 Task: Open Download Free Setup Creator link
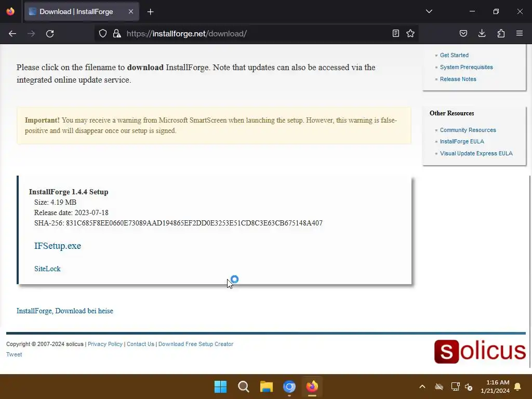point(196,344)
